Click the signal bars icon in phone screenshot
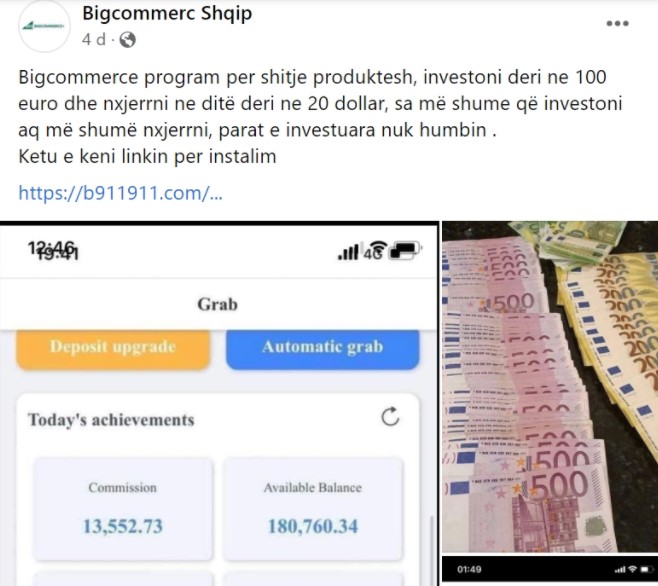658x586 pixels. pyautogui.click(x=348, y=251)
